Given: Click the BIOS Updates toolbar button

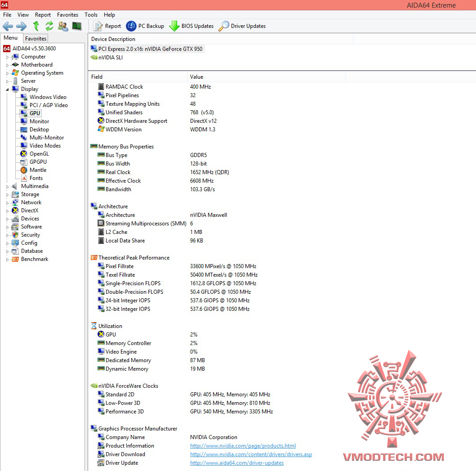Looking at the screenshot, I should pos(191,26).
